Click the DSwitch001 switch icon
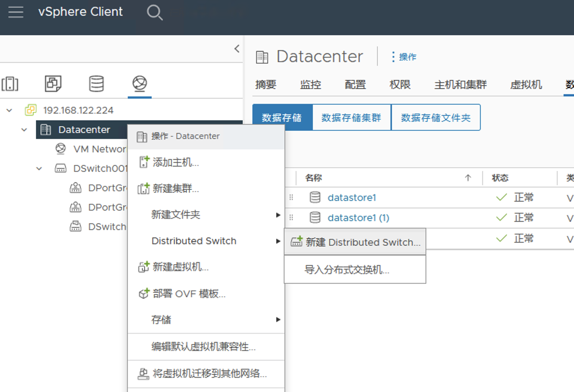Screen dimensions: 574x392 60,168
